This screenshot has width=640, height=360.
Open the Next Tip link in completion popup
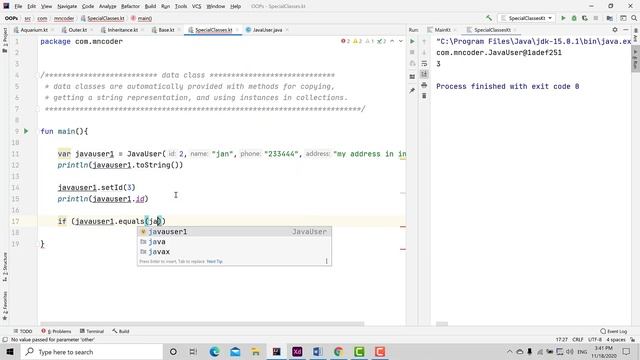coord(215,261)
